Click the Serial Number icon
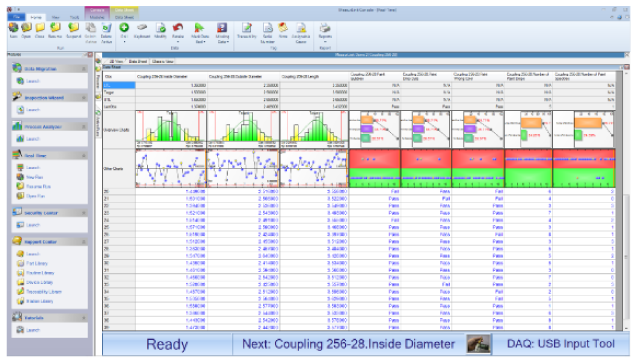 coord(267,28)
